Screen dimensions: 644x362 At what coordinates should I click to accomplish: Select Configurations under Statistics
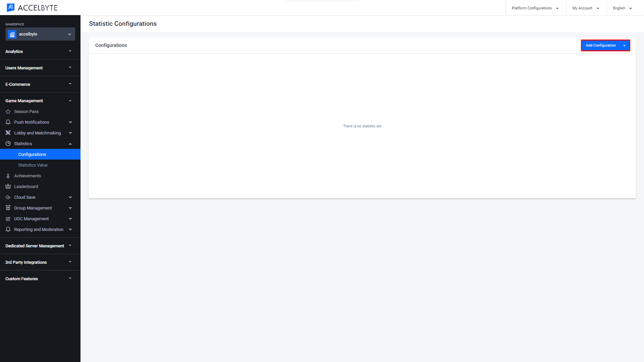[40, 155]
